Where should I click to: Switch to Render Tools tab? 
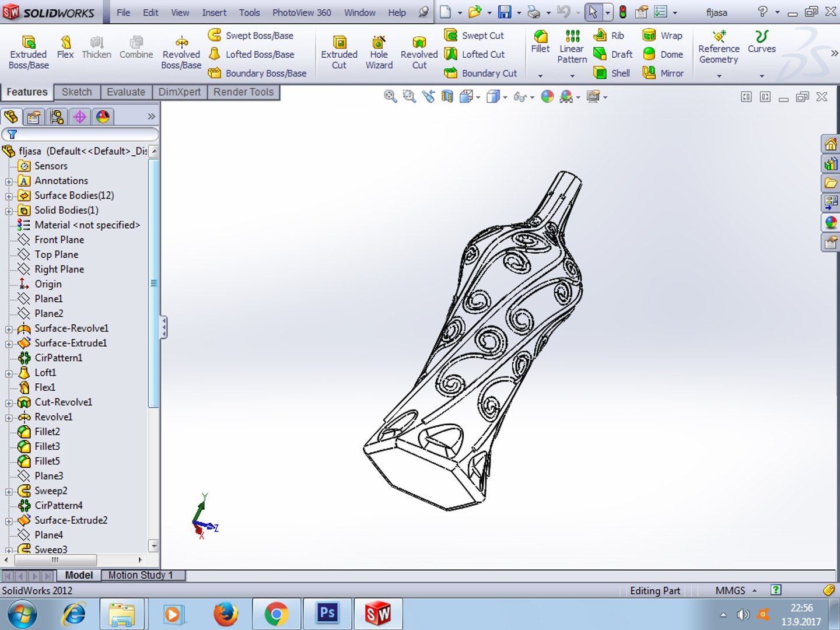click(243, 92)
